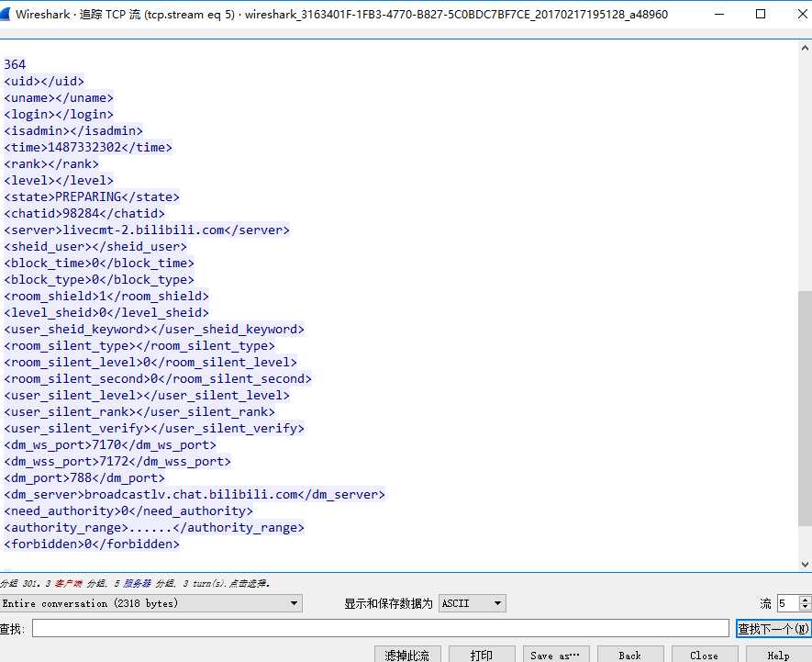The width and height of the screenshot is (812, 662).
Task: Click the user_silent_rank line
Action: pos(139,412)
